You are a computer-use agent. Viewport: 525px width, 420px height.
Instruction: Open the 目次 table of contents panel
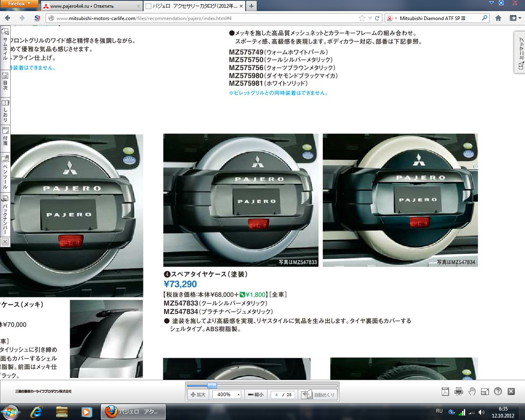(x=5, y=81)
